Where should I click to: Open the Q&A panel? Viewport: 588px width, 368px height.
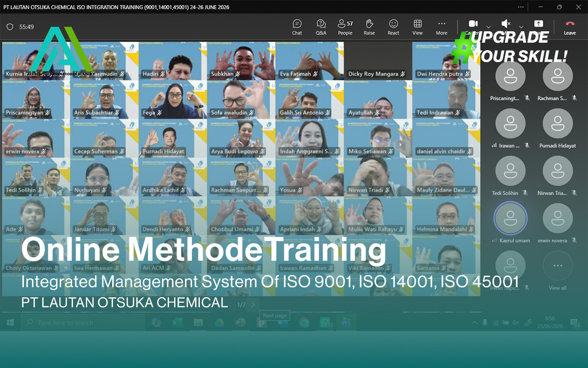click(321, 27)
